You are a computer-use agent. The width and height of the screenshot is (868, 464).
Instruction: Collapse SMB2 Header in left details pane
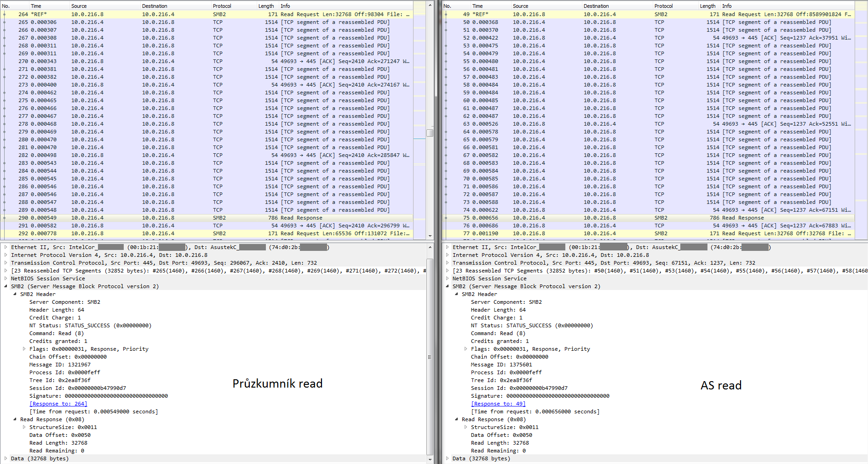(x=15, y=294)
